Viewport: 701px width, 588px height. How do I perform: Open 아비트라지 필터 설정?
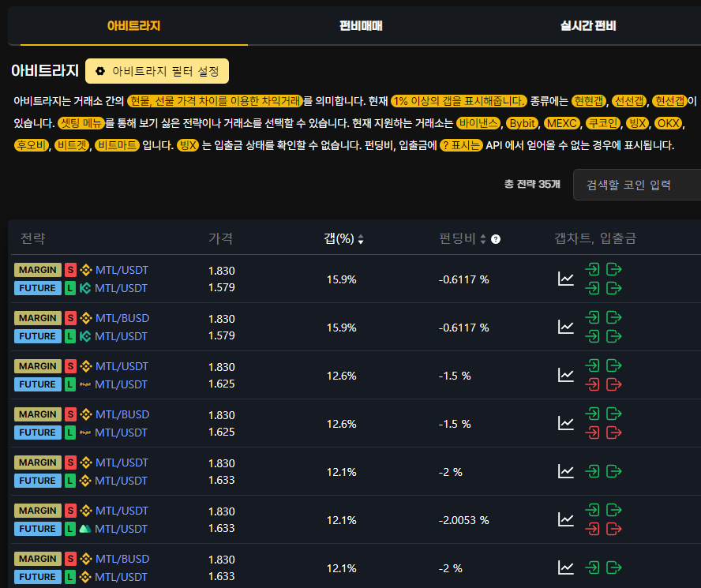pyautogui.click(x=157, y=71)
